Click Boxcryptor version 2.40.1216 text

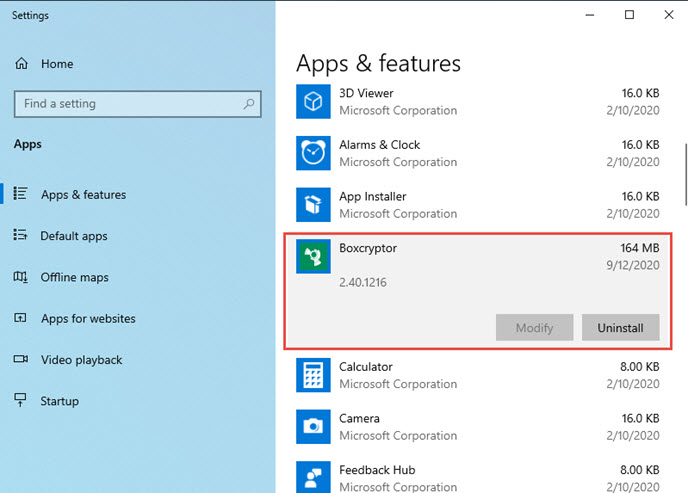(363, 282)
